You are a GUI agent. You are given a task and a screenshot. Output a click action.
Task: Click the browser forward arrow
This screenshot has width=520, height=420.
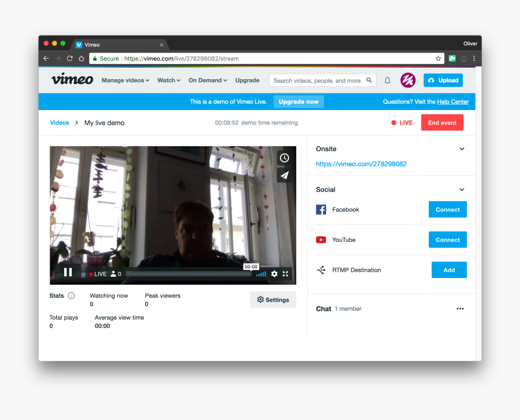pos(58,59)
